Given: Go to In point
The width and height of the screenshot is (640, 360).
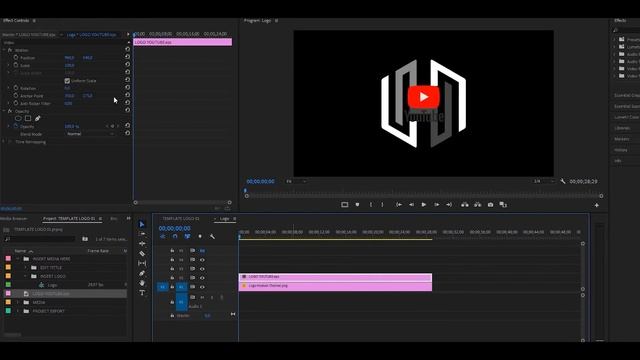Looking at the screenshot, I should tap(399, 204).
